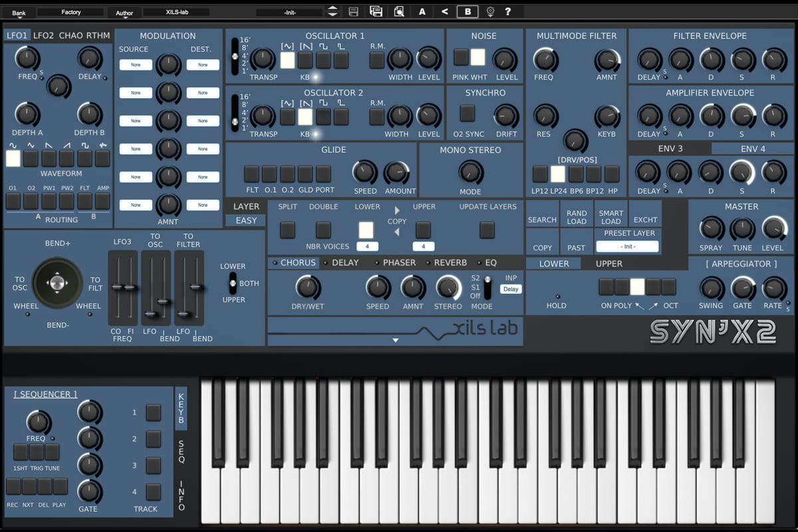This screenshot has height=532, width=798.
Task: Enable Oscillator 2 triangle waveform
Action: (287, 117)
